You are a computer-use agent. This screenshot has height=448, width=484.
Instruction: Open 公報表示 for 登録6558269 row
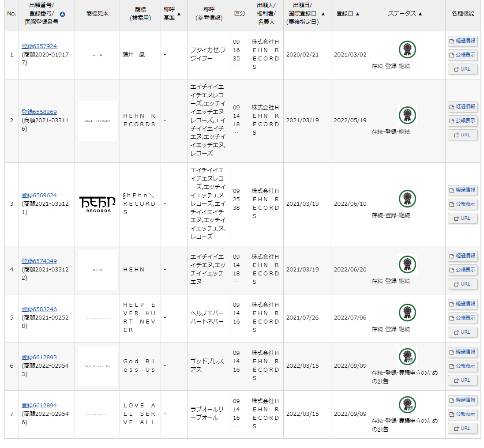[463, 121]
